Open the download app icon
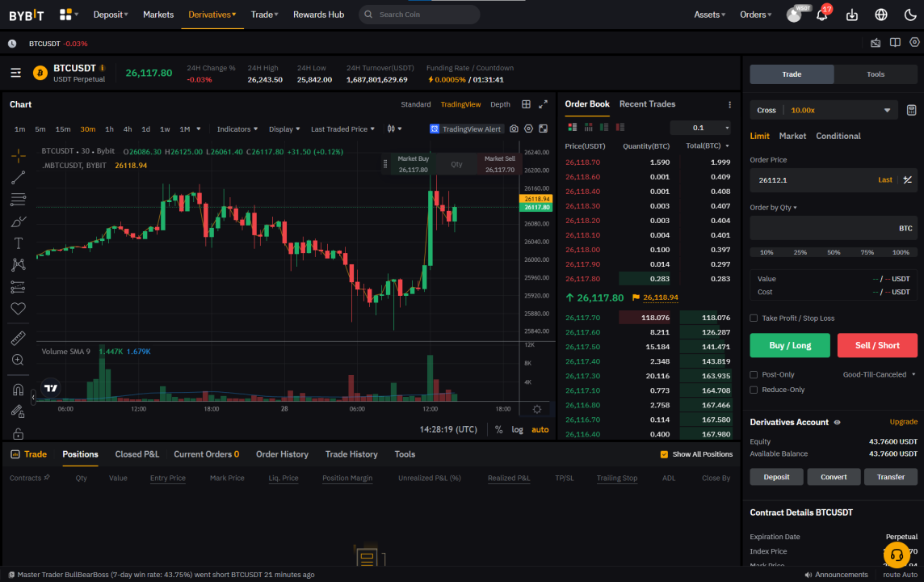Viewport: 924px width, 582px height. coord(852,15)
